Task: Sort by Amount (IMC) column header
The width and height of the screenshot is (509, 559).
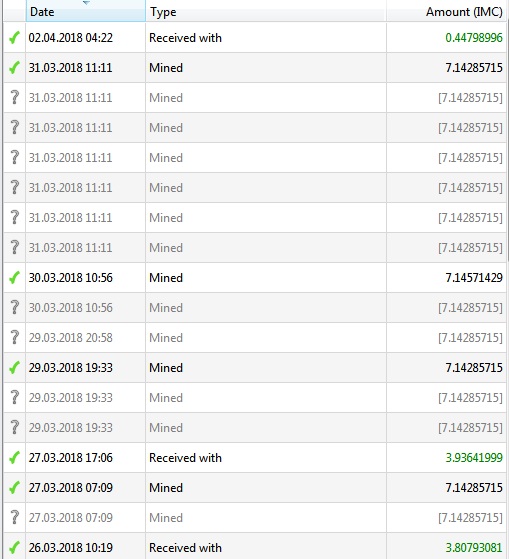Action: (x=446, y=11)
